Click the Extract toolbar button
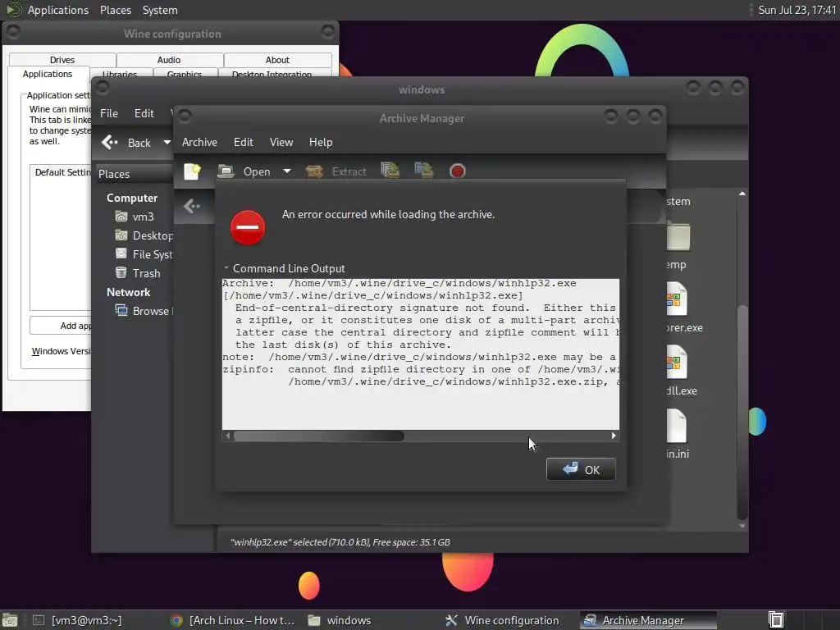Screen dimensions: 840x630 click(x=336, y=171)
